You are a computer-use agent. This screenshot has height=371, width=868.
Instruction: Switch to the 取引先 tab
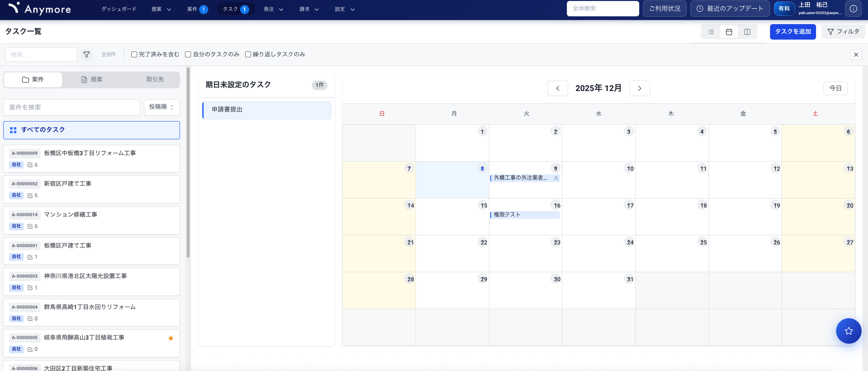coord(155,80)
